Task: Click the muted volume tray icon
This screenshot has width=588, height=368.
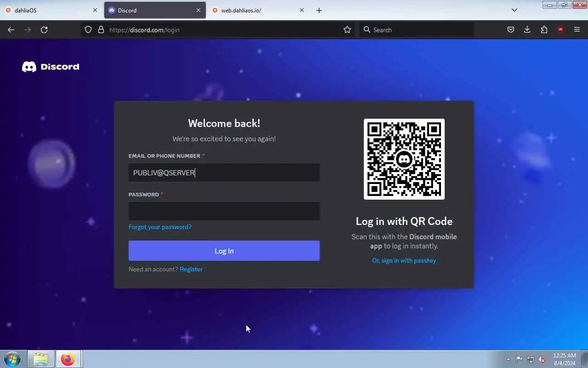Action: click(542, 359)
